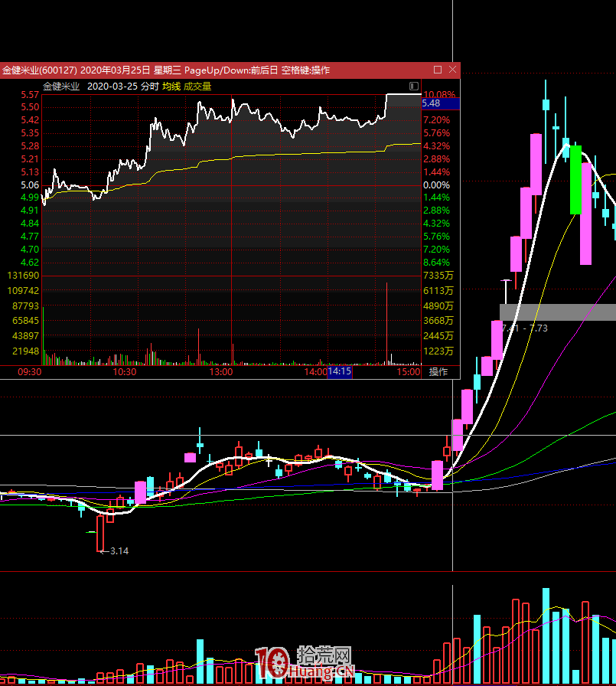Click the 7335万 turnover axis label
The width and height of the screenshot is (616, 686).
coord(438,276)
